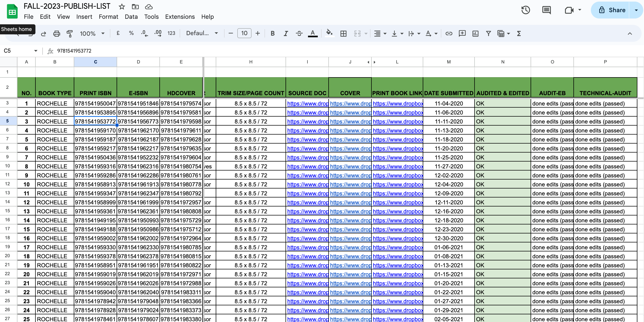Star the FALL-2023-PUBLISH-LIST document
644x322 pixels.
pyautogui.click(x=122, y=7)
